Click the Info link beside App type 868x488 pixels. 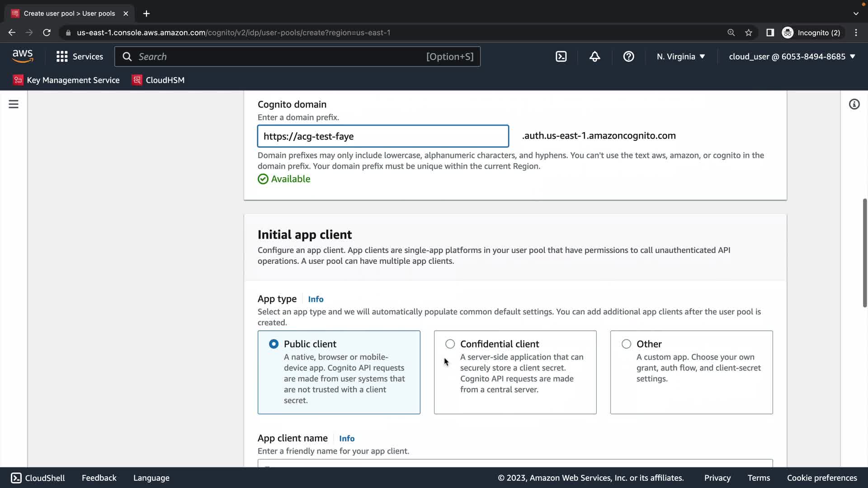316,299
